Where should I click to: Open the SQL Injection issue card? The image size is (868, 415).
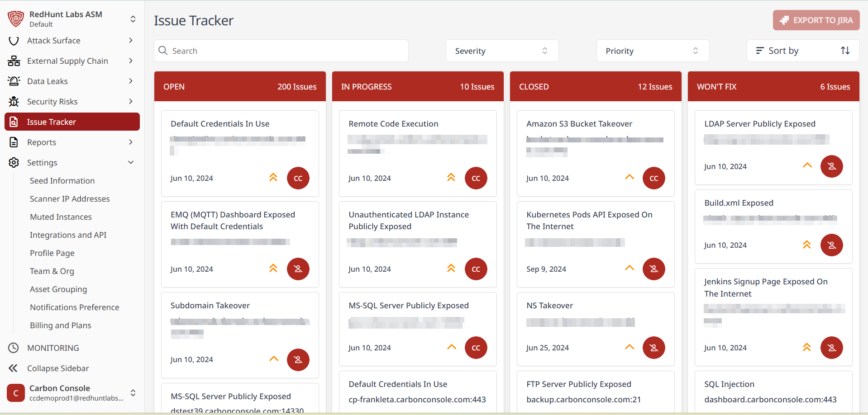tap(773, 391)
